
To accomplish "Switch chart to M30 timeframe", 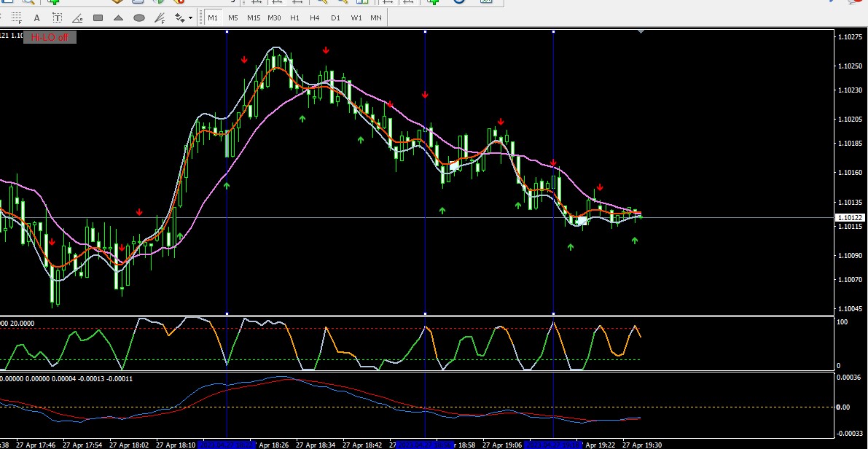I will (x=274, y=17).
